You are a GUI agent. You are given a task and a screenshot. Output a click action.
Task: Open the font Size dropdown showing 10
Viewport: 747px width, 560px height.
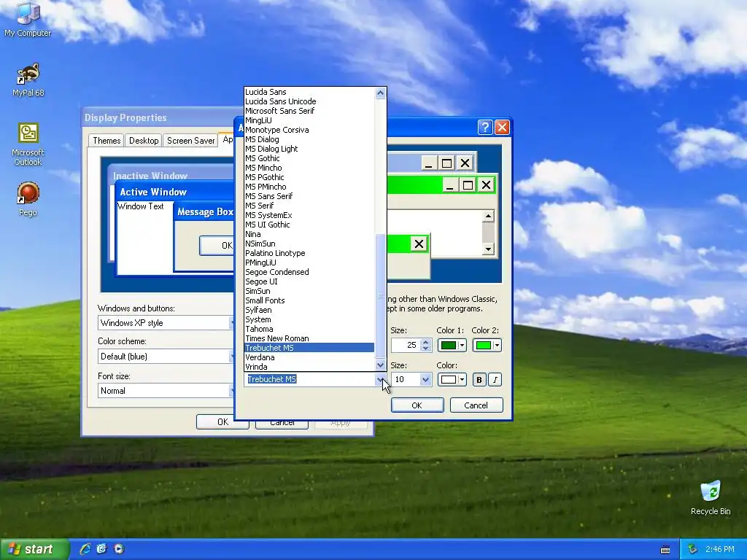pyautogui.click(x=425, y=379)
